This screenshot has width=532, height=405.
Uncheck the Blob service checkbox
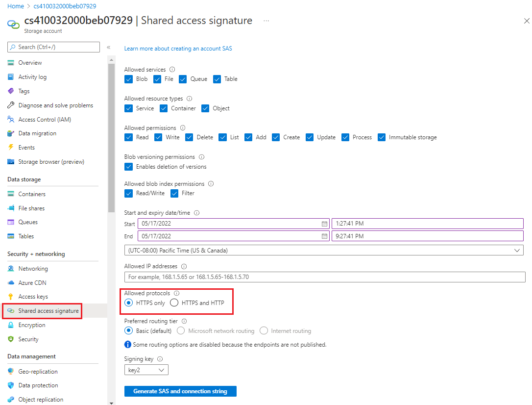point(128,79)
